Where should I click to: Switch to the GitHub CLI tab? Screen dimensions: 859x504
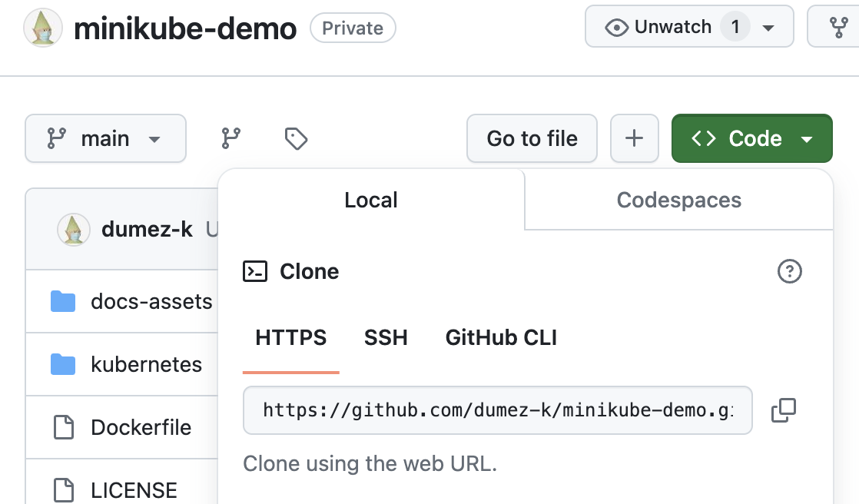click(x=500, y=337)
